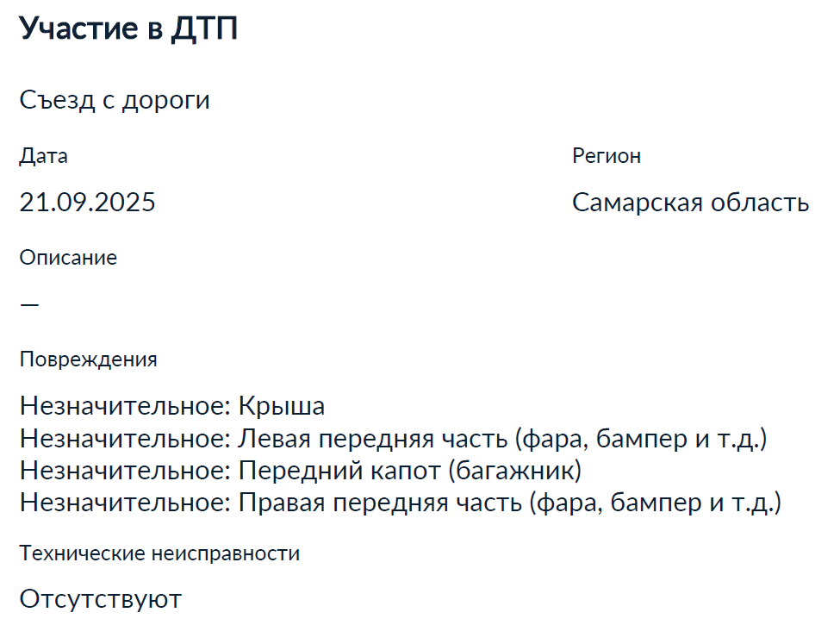Click the 'Участие в ДТП' heading
Viewport: 840px width, 625px height.
click(128, 28)
